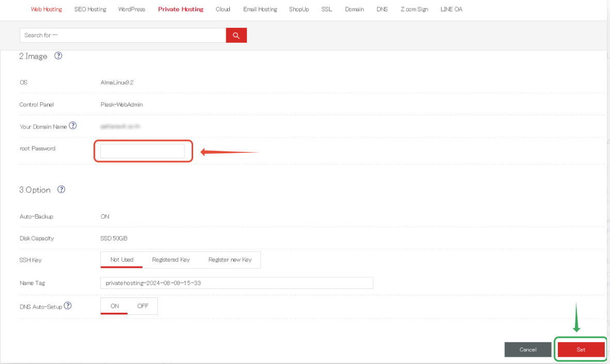Viewport: 610px width, 364px height.
Task: Open the WordPress menu
Action: (x=132, y=9)
